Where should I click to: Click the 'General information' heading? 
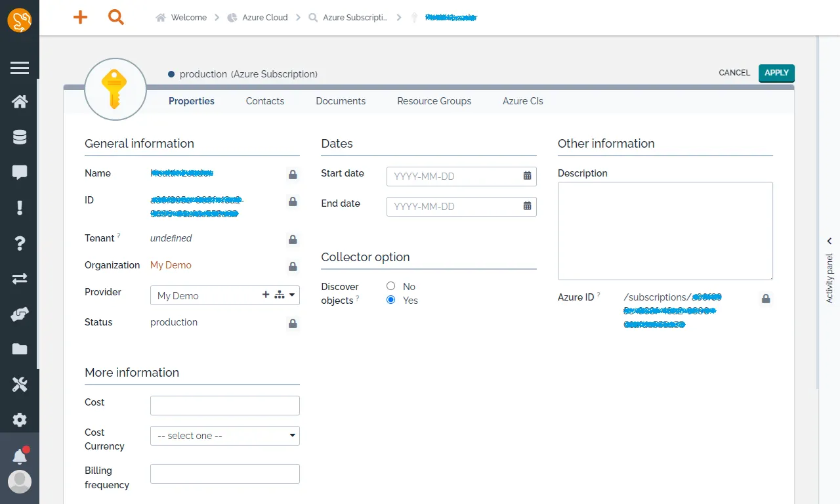[139, 144]
